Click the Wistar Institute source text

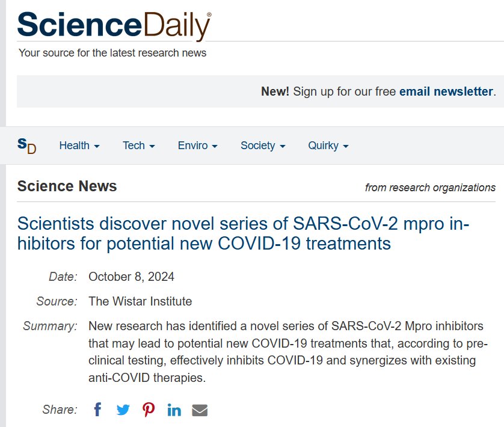pyautogui.click(x=140, y=301)
